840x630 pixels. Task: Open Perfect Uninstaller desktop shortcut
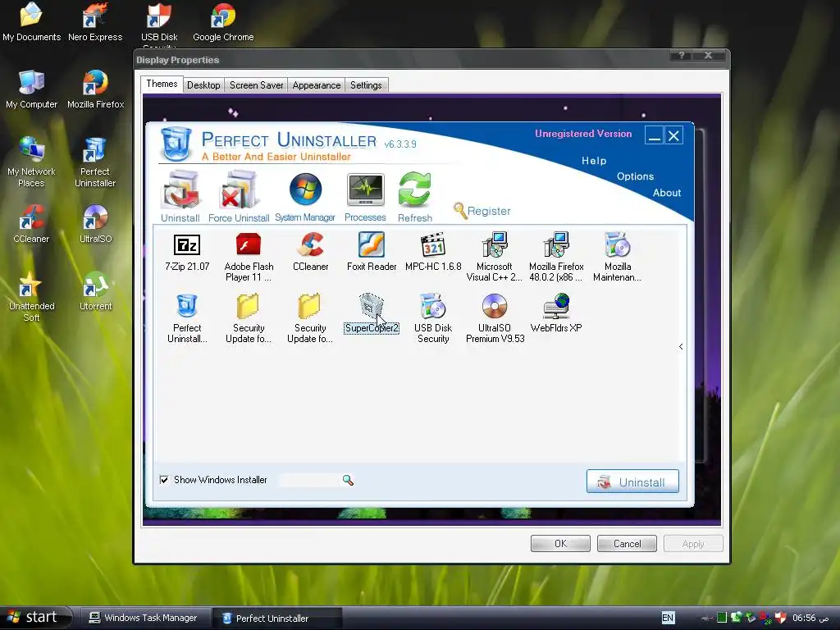point(95,162)
